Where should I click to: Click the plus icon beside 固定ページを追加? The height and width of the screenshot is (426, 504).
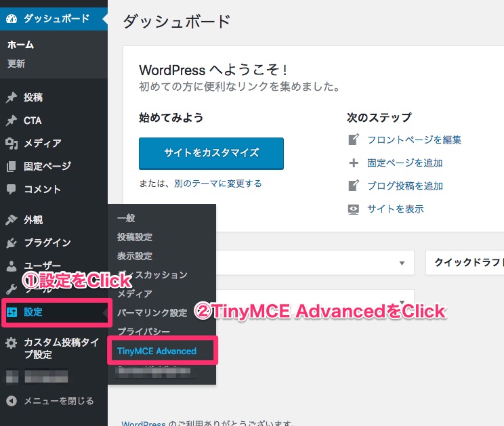point(354,163)
